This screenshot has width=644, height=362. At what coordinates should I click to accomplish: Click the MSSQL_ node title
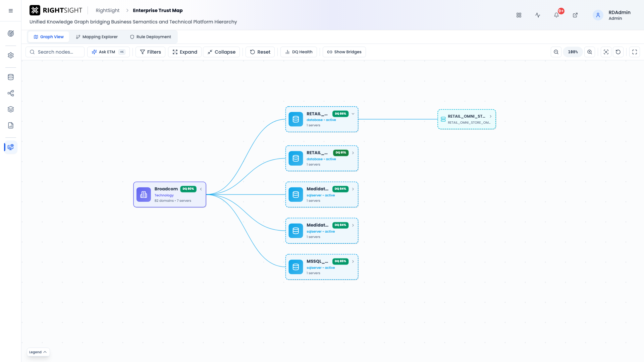pyautogui.click(x=317, y=261)
